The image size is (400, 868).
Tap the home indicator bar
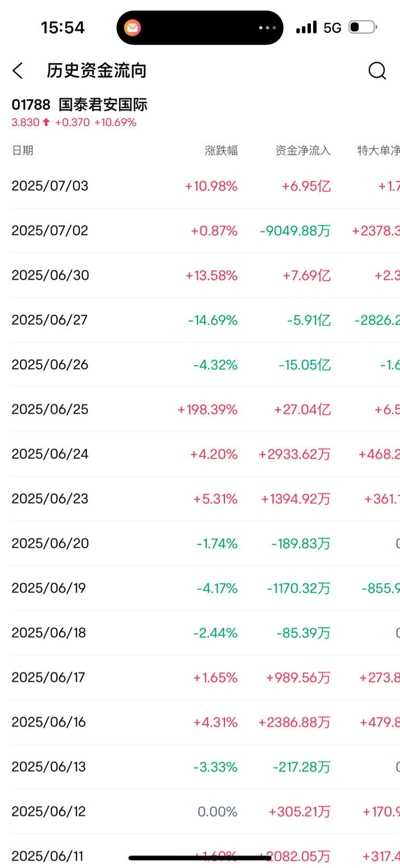pos(200,858)
